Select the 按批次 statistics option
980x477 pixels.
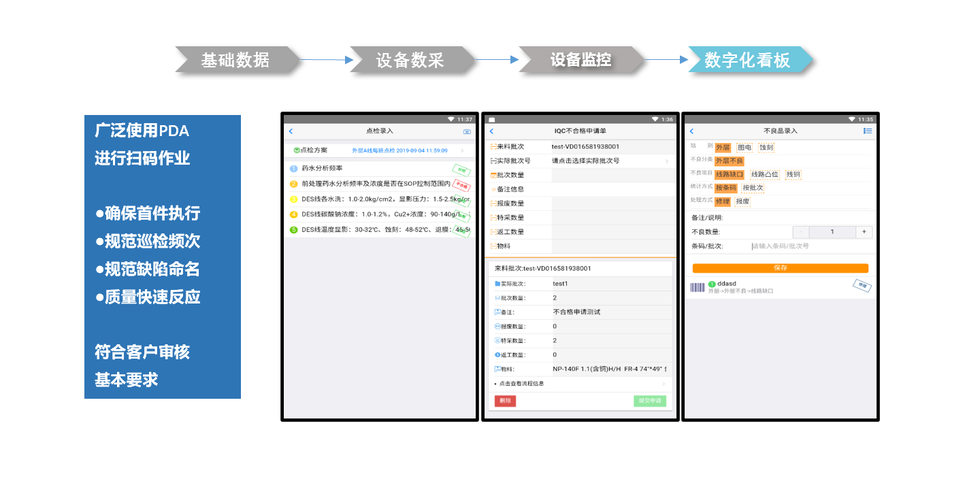click(x=753, y=188)
